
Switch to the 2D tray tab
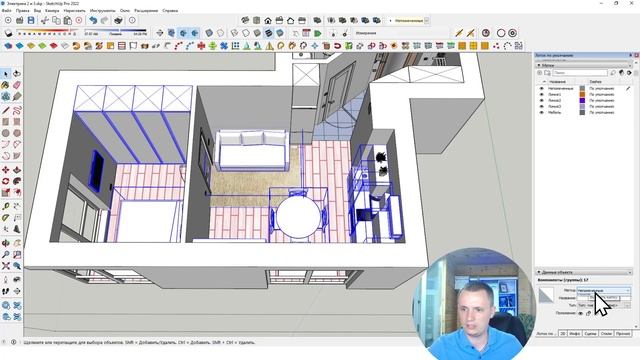click(x=562, y=334)
